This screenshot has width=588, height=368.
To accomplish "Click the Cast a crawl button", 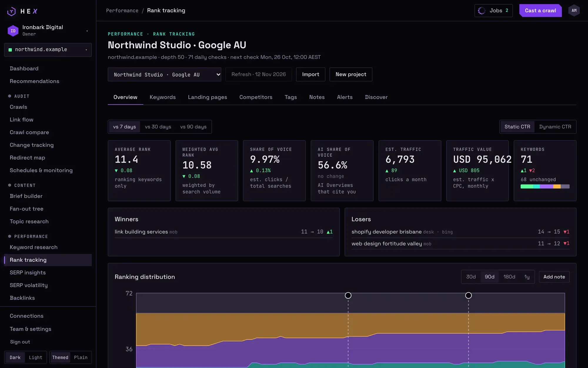I will [x=540, y=11].
